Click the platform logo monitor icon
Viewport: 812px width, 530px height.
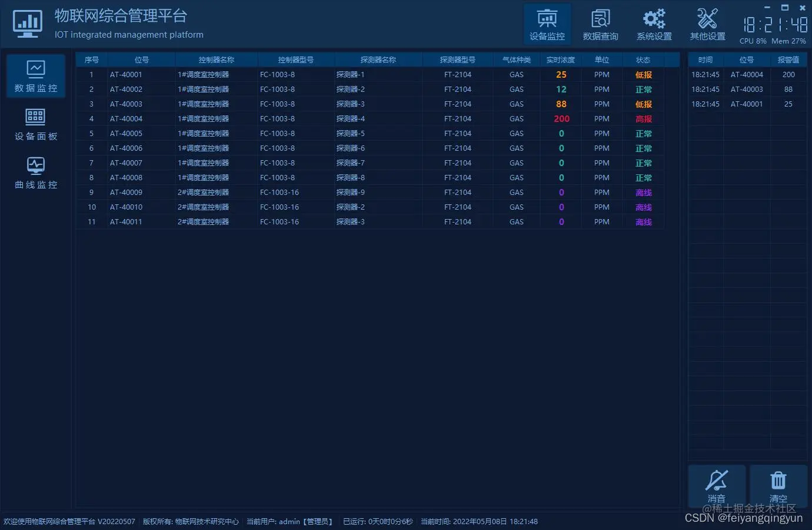[27, 24]
